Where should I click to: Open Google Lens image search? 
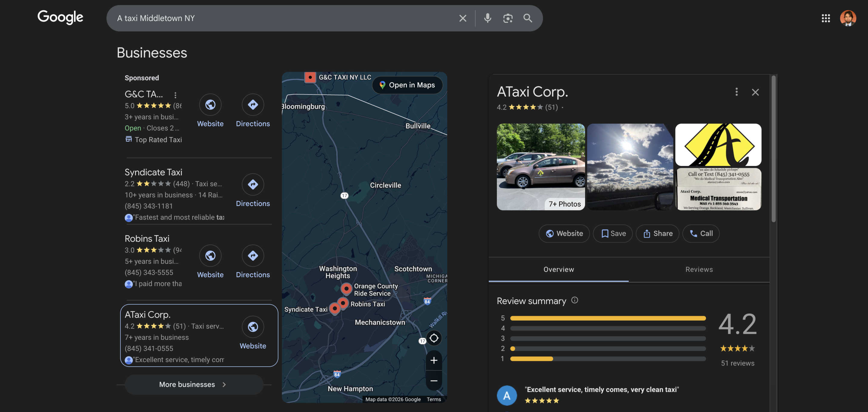[x=507, y=18]
